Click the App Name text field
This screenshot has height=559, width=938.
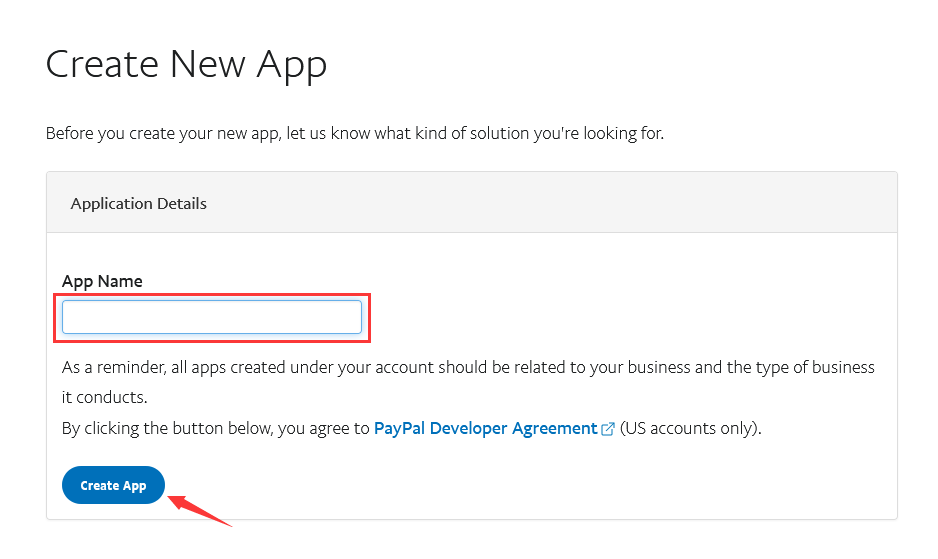click(x=211, y=317)
